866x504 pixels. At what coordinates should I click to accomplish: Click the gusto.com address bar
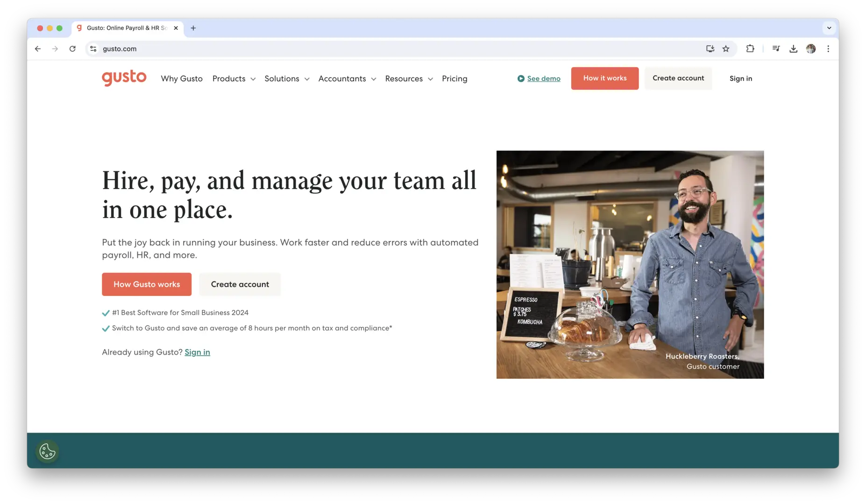[411, 49]
